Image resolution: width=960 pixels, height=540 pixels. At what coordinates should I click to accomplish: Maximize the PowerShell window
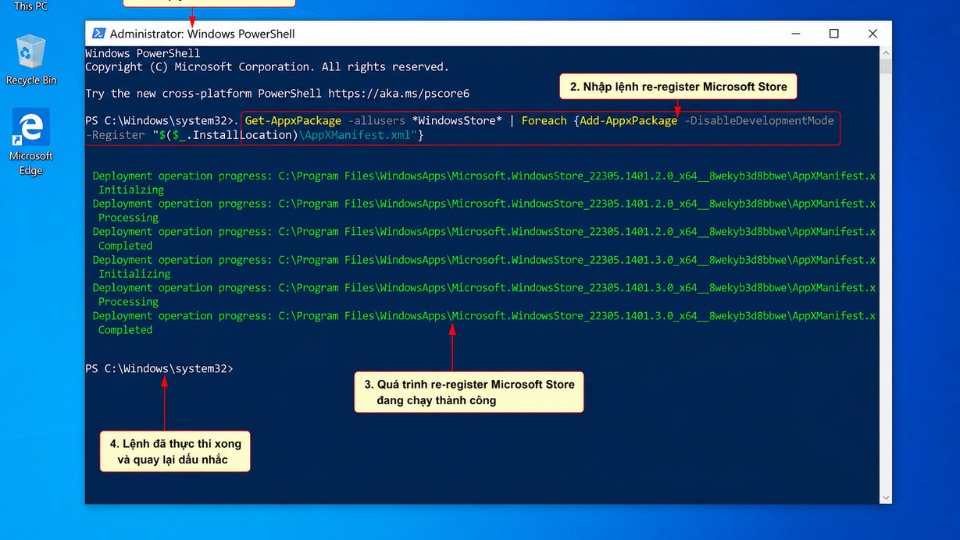coord(834,34)
